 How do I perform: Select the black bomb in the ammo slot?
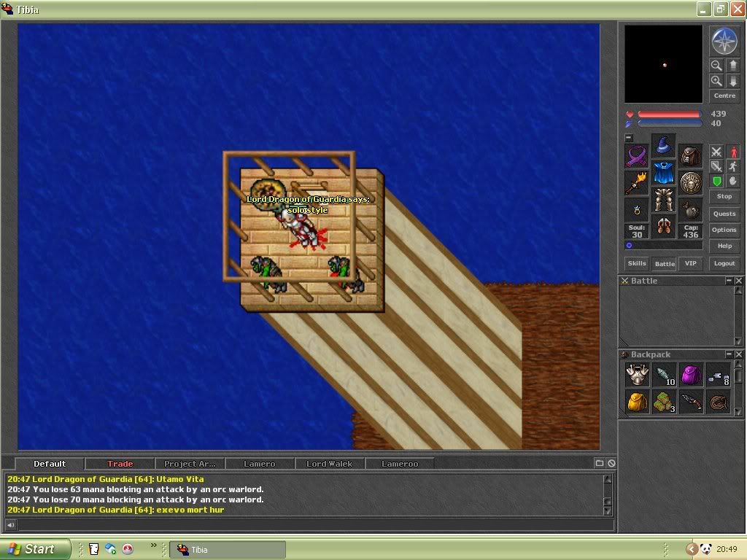coord(690,209)
